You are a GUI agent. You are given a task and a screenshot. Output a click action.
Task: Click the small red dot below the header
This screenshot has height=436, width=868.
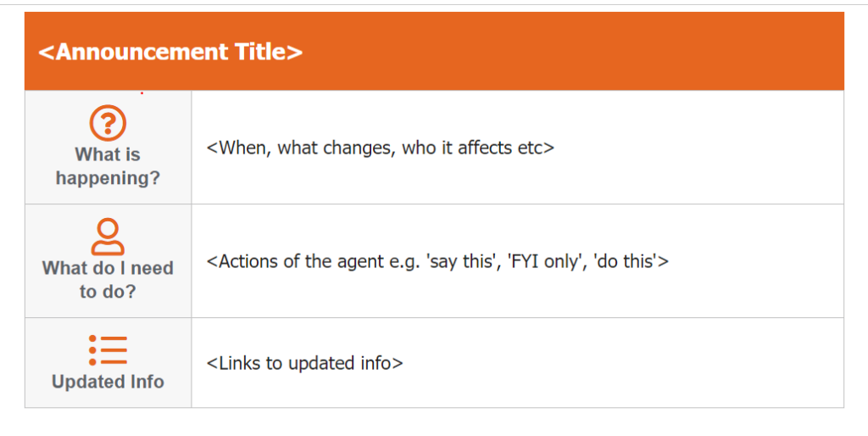pos(142,93)
